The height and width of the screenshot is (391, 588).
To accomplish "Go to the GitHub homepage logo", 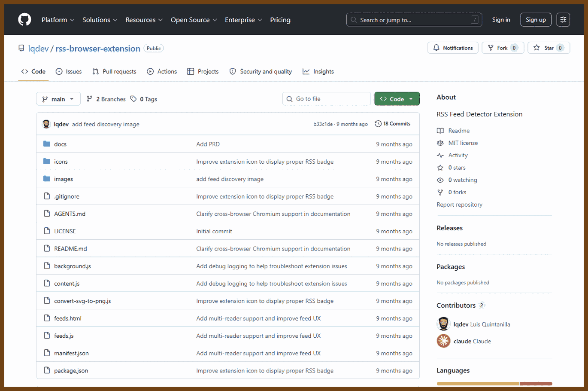I will click(x=24, y=20).
